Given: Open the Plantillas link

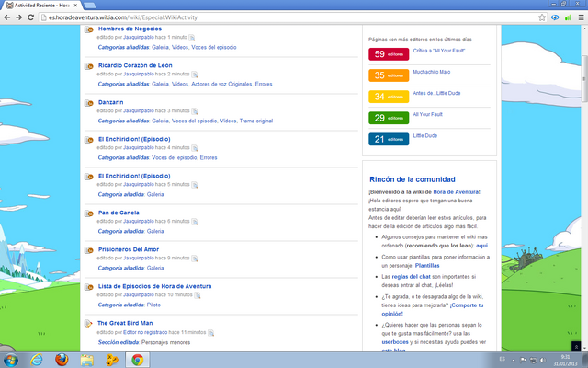Looking at the screenshot, I should coord(427,266).
